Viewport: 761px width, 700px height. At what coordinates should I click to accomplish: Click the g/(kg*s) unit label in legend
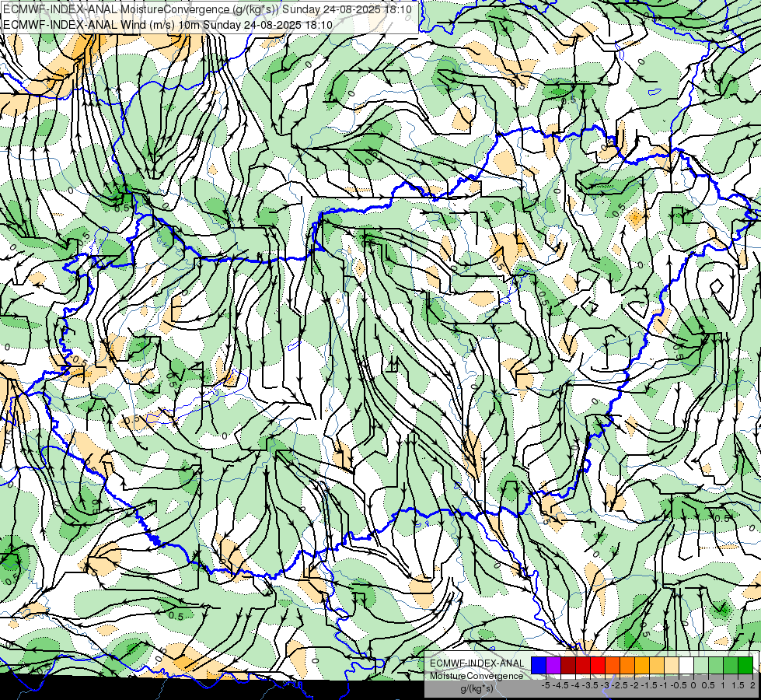(476, 688)
